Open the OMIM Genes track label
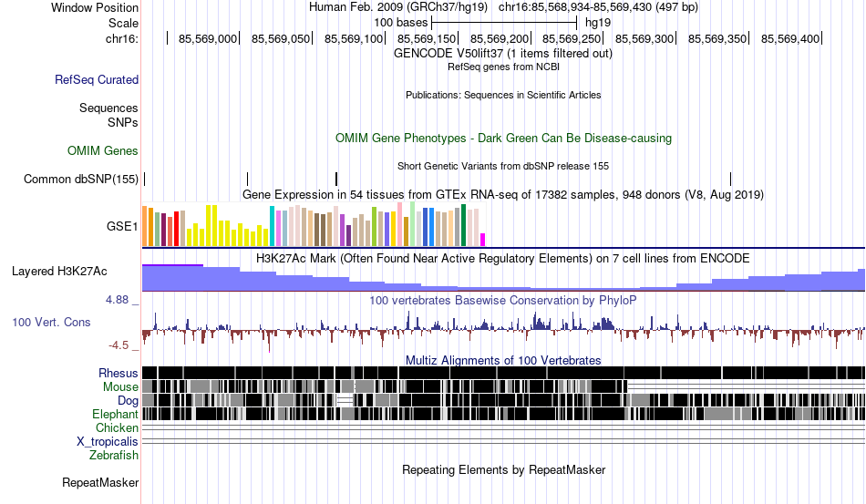Viewport: 866px width, 504px height. point(103,150)
